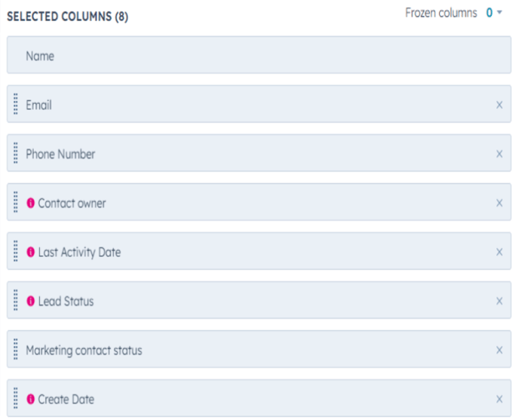The width and height of the screenshot is (519, 420).
Task: Click the Last Activity Date info icon
Action: (x=31, y=252)
